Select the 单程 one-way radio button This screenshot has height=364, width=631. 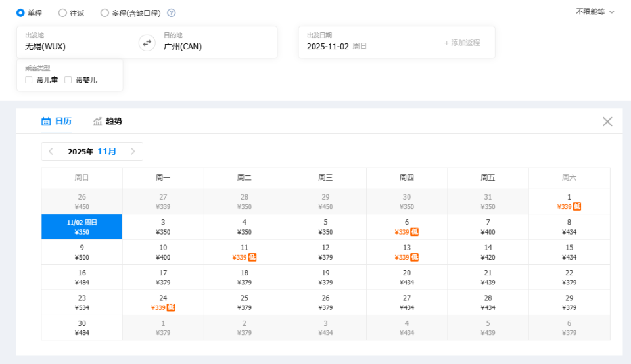20,12
